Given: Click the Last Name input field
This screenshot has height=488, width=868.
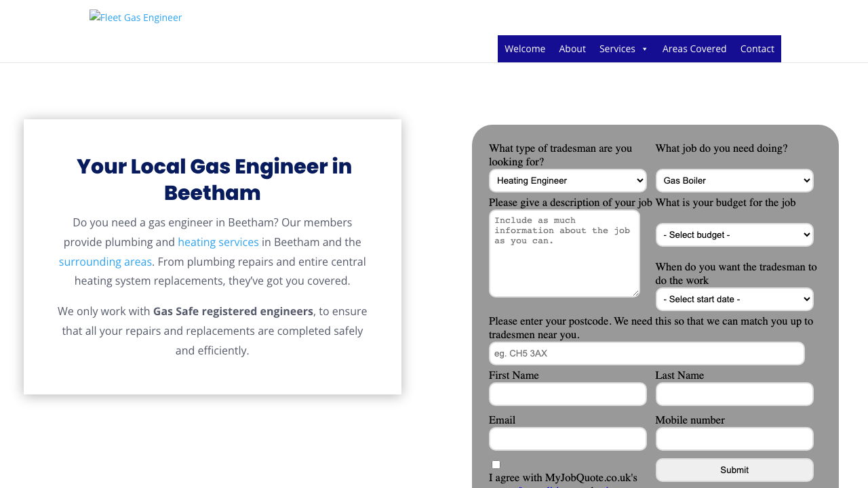Looking at the screenshot, I should (734, 394).
